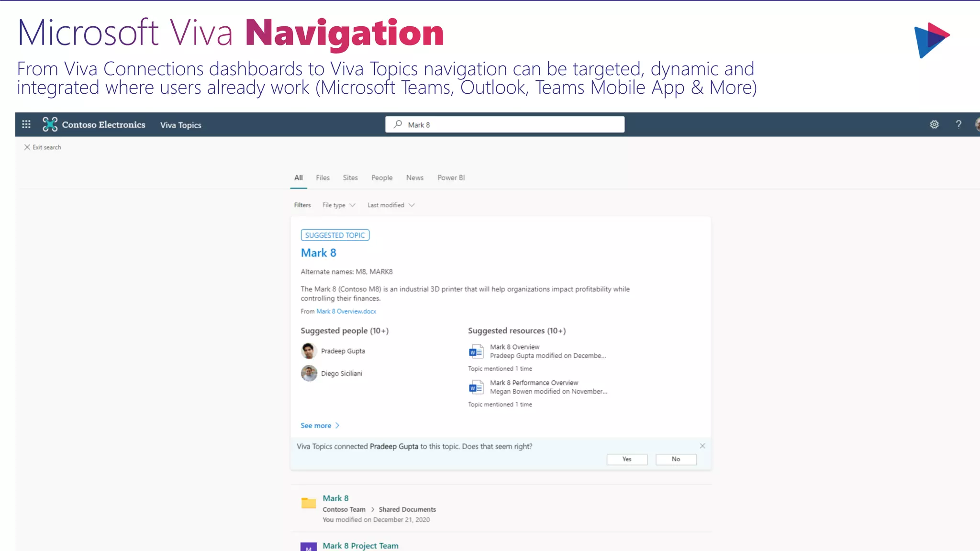This screenshot has width=980, height=551.
Task: Select the All search tab
Action: tap(299, 177)
